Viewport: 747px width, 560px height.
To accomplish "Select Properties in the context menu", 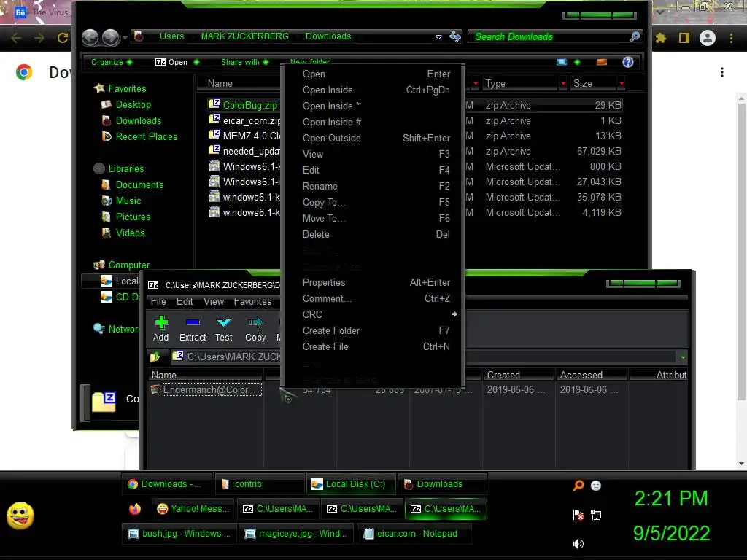I will pyautogui.click(x=324, y=282).
